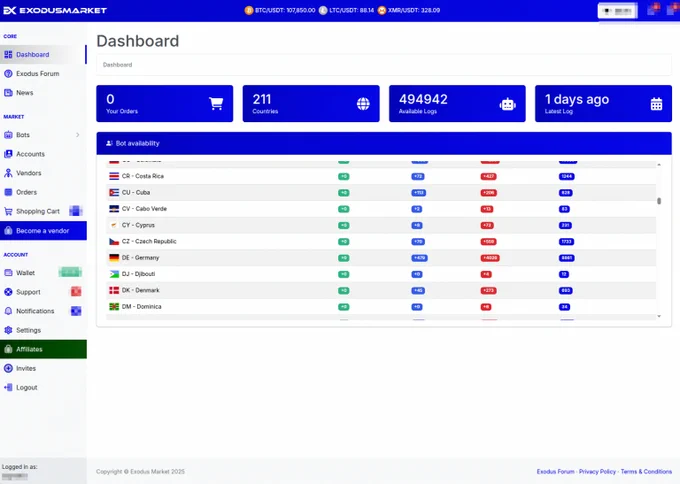
Task: Click the Cyprus flag icon
Action: pos(114,225)
